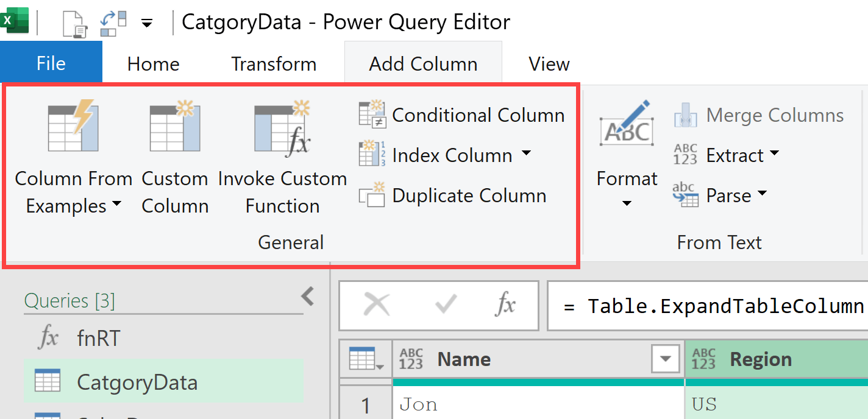Collapse the Queries pane with chevron
This screenshot has height=419, width=868.
(308, 297)
